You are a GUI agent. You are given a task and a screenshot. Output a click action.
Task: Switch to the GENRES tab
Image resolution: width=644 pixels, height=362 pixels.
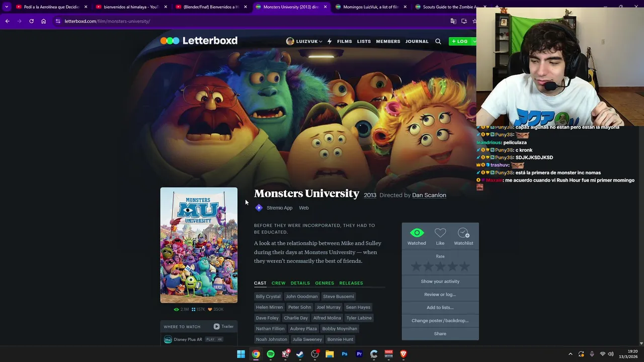point(325,283)
